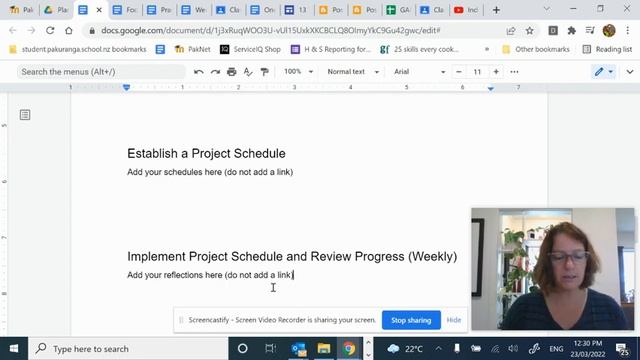Click the left indent ruler marker

[x=127, y=87]
